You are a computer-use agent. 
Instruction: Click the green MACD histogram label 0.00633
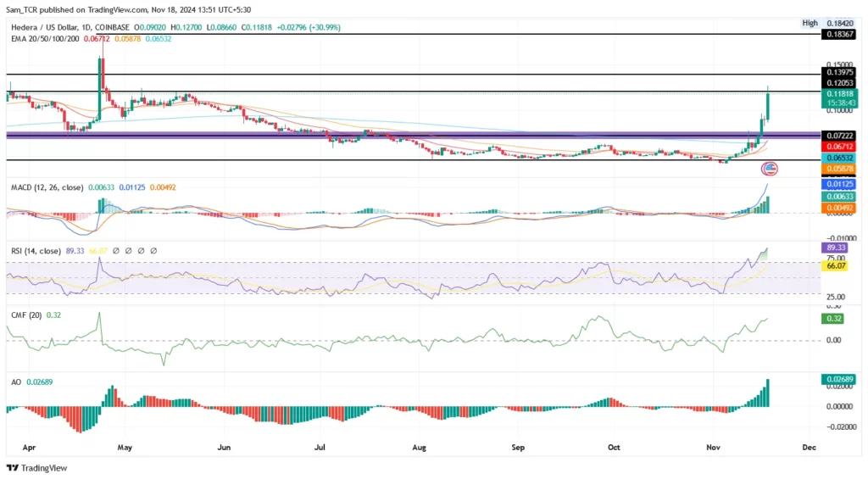(x=840, y=197)
